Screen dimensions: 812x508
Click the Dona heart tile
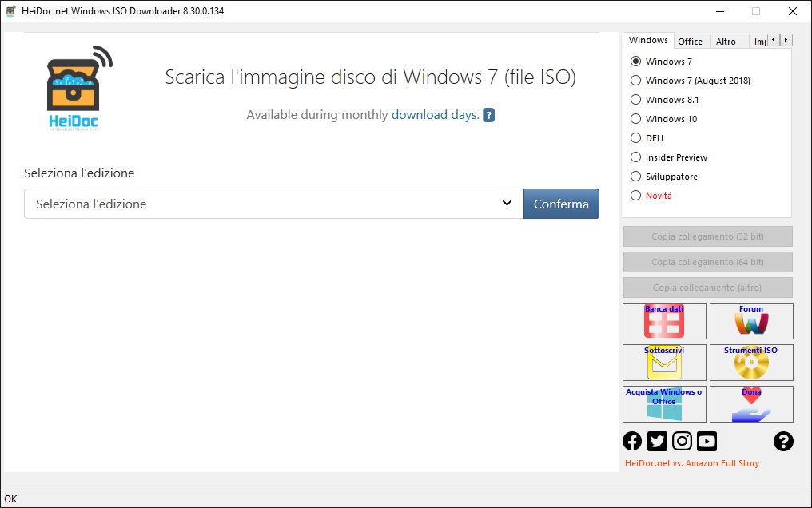[x=751, y=404]
